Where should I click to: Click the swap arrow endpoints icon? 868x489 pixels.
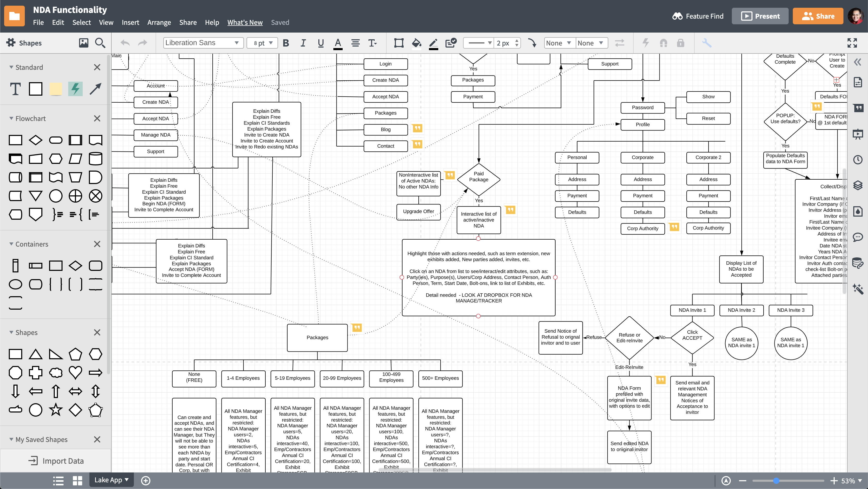pos(619,43)
